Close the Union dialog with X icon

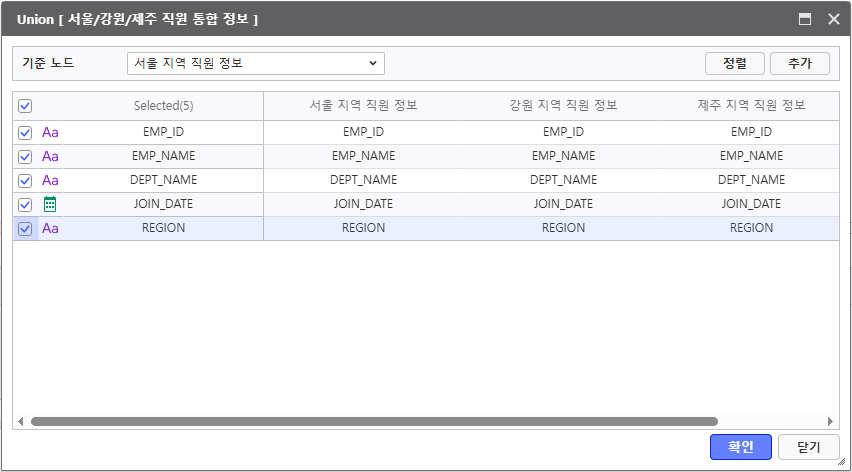tap(833, 19)
